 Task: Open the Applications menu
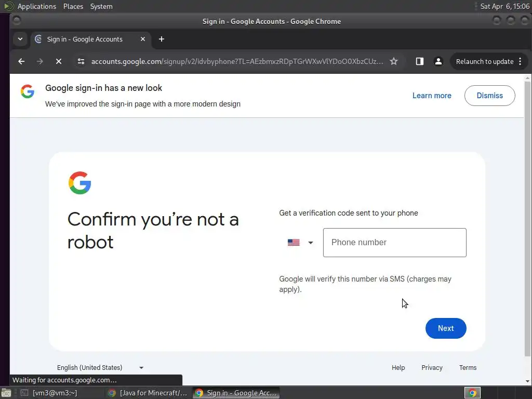coord(37,6)
